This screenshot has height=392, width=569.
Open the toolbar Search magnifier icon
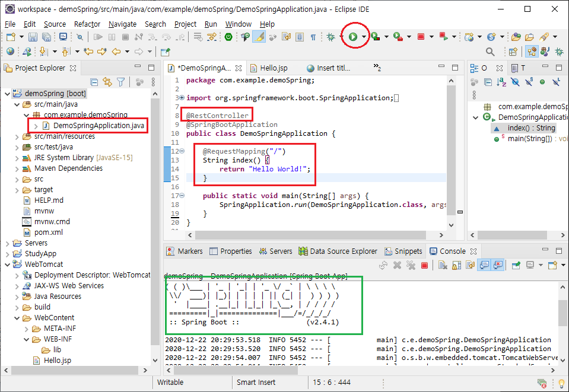point(490,52)
